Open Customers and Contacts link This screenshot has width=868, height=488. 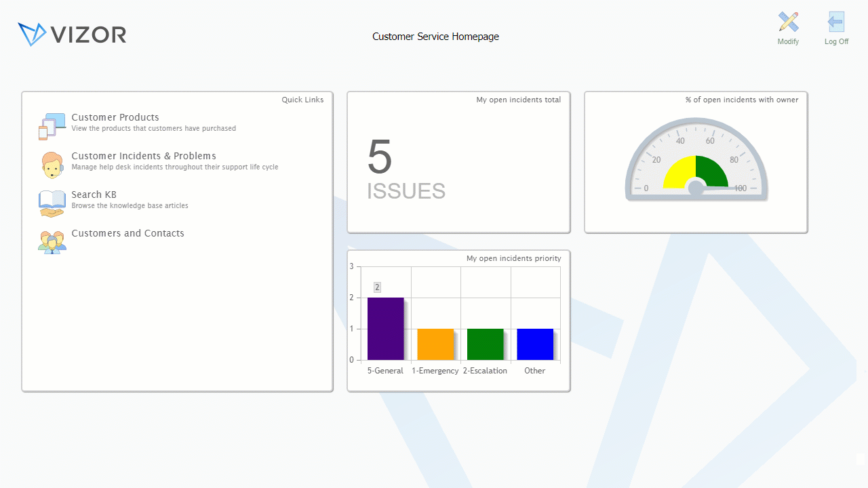[x=127, y=233]
